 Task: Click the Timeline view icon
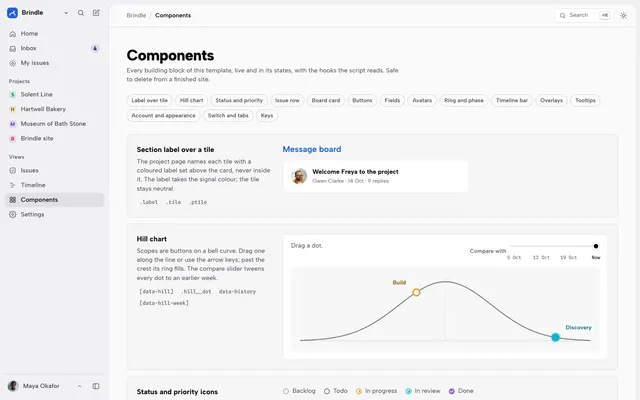(x=13, y=185)
